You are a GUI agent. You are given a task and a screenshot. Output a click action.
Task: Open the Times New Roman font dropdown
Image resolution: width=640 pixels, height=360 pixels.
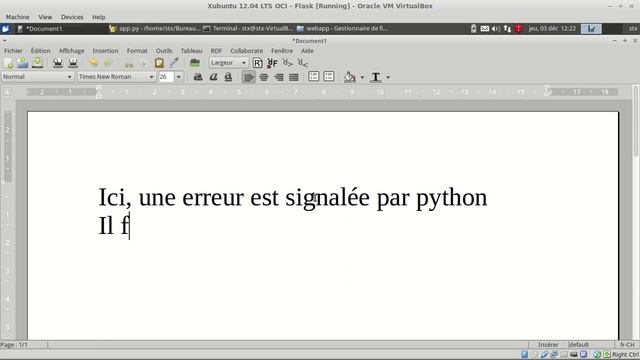(x=116, y=77)
